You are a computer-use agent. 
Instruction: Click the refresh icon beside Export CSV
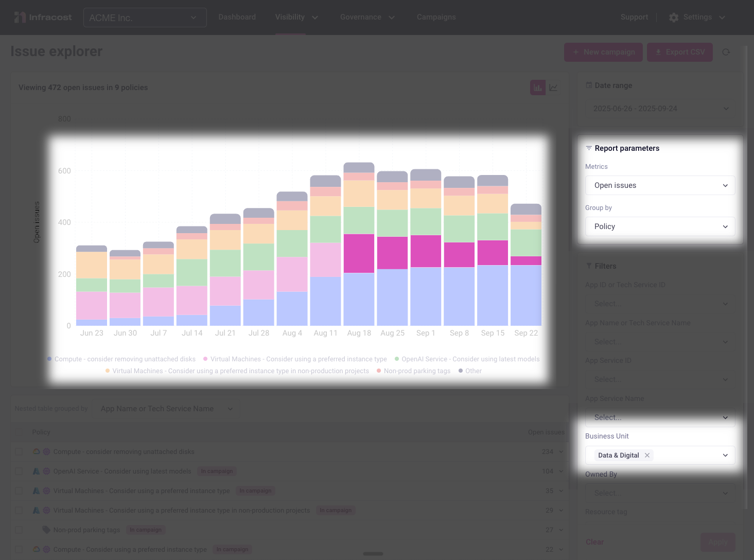click(x=726, y=52)
